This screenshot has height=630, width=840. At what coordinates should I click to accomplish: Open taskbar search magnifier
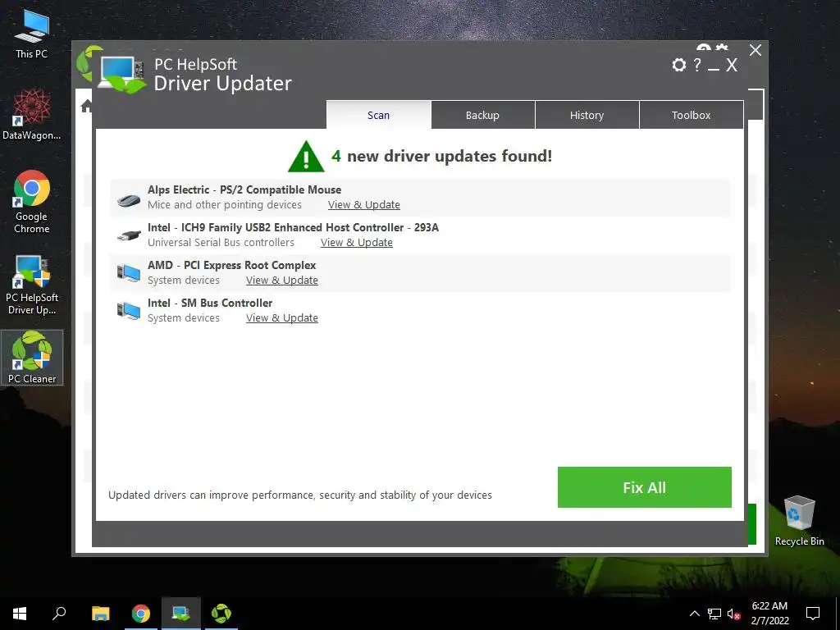click(x=59, y=614)
